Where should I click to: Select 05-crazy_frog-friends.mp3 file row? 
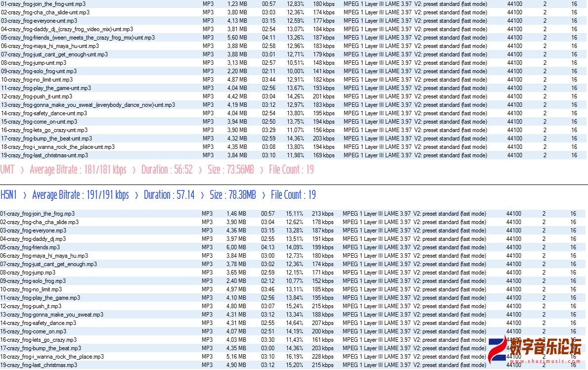pos(30,247)
